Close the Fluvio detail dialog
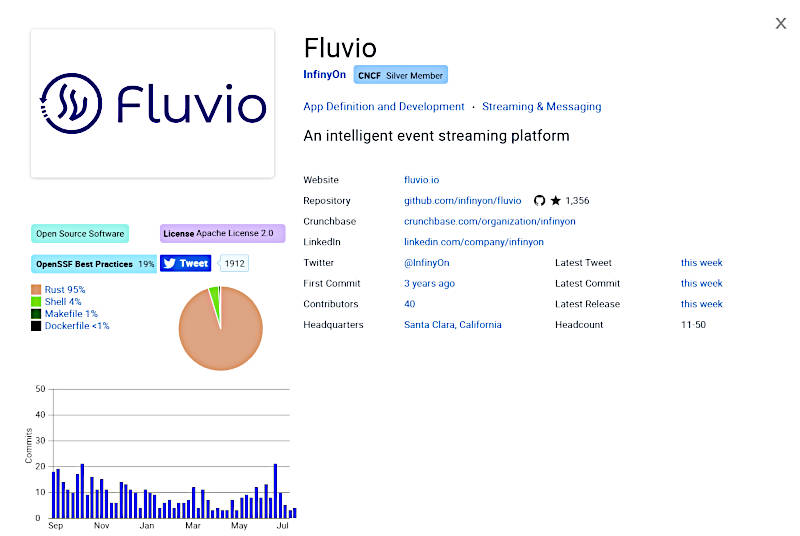Image resolution: width=800 pixels, height=536 pixels. 781,23
